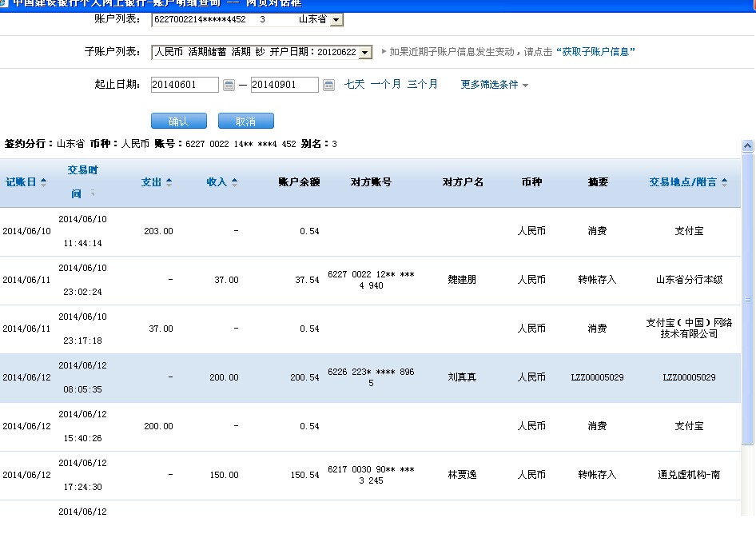Expand 更多筛选条件 filter options
Screen dimensions: 756x534
coord(494,85)
